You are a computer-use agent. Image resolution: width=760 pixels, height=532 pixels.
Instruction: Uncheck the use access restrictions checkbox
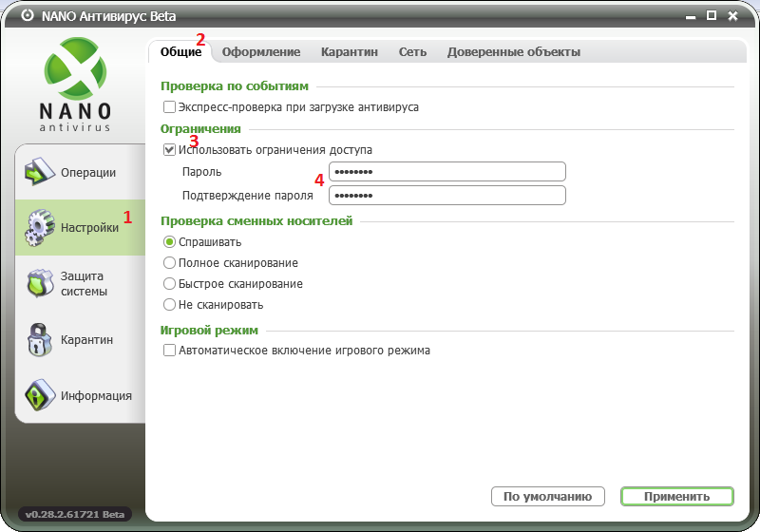click(x=170, y=150)
